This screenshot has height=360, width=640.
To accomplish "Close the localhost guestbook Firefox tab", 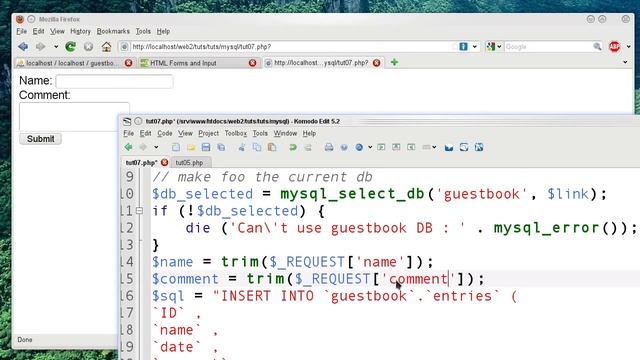I will click(x=129, y=63).
